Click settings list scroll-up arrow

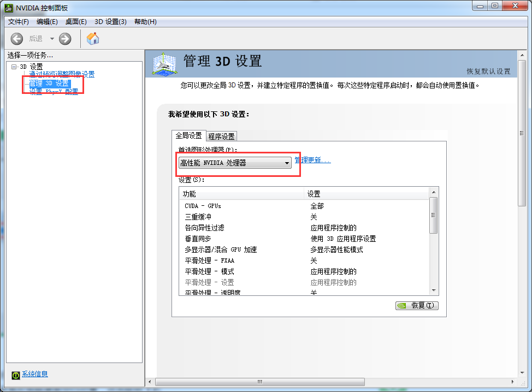point(434,192)
